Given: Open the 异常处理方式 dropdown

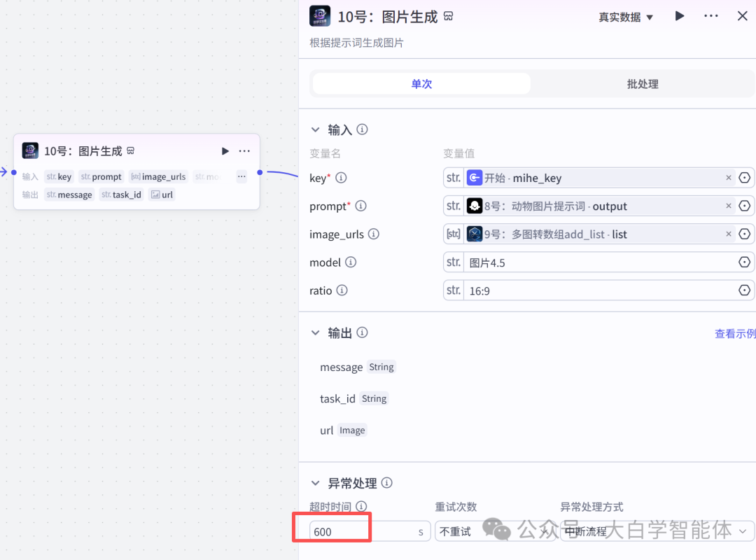Looking at the screenshot, I should 657,531.
